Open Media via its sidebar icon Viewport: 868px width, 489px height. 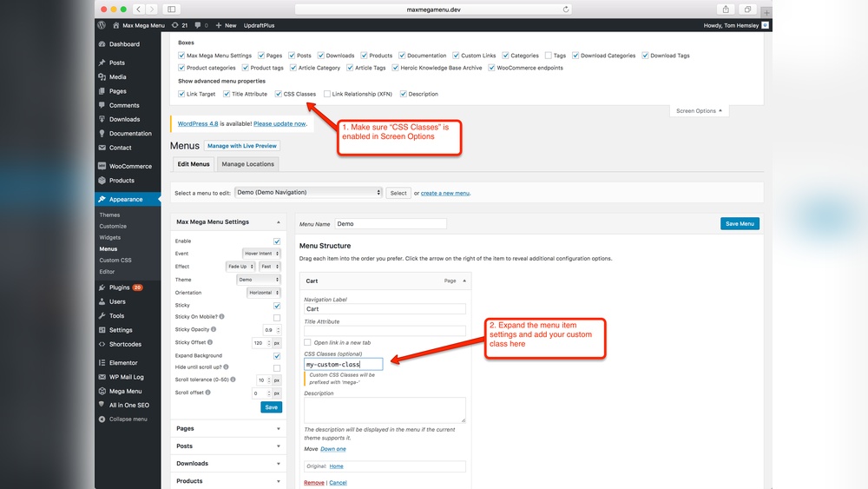102,77
